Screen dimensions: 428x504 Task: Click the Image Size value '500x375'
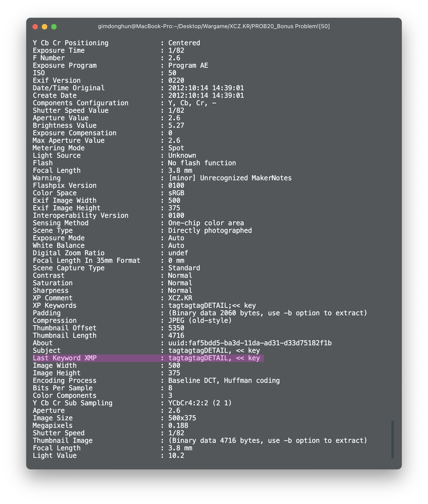[x=182, y=418]
